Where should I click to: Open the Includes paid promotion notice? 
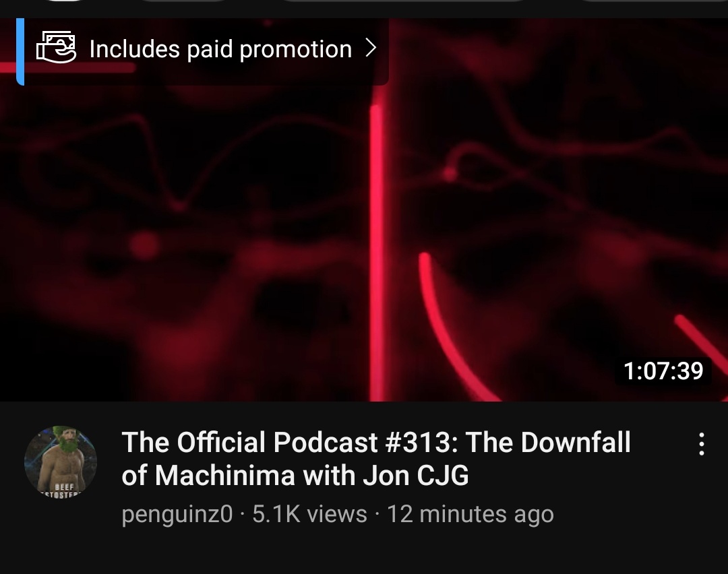pyautogui.click(x=202, y=51)
